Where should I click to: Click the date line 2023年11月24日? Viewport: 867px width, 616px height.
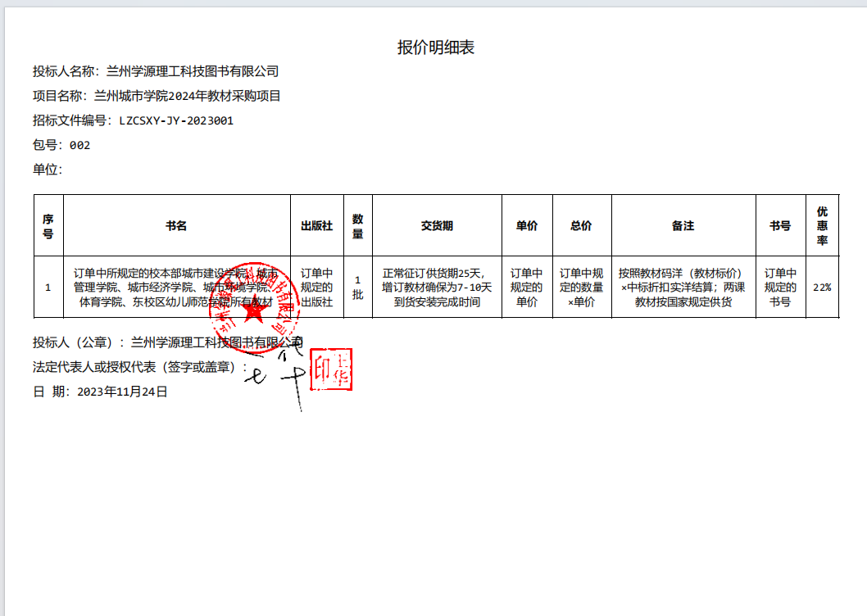(x=100, y=392)
